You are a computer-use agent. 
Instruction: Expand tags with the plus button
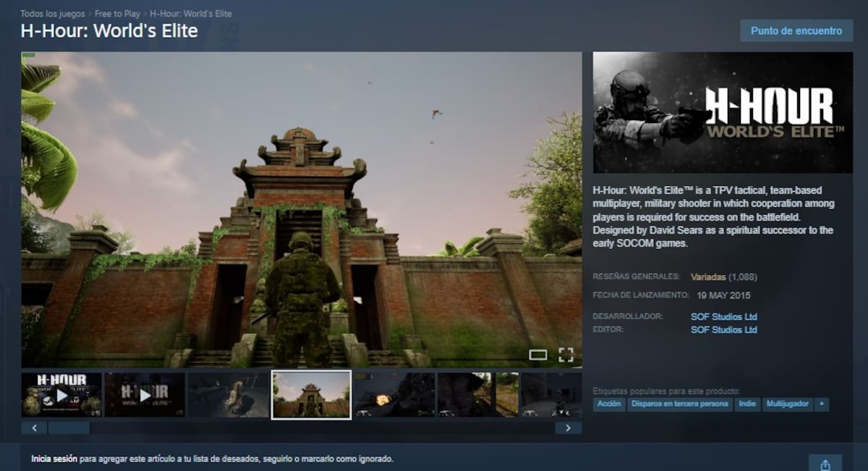pyautogui.click(x=822, y=404)
